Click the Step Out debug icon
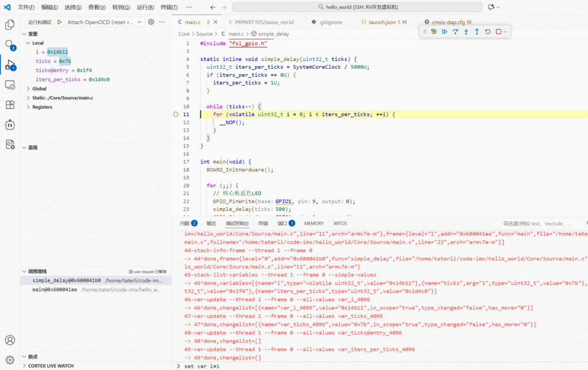588x370 pixels. point(477,32)
